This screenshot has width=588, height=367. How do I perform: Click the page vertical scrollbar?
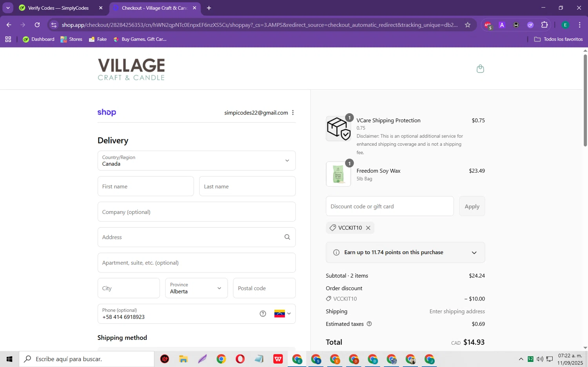585,100
